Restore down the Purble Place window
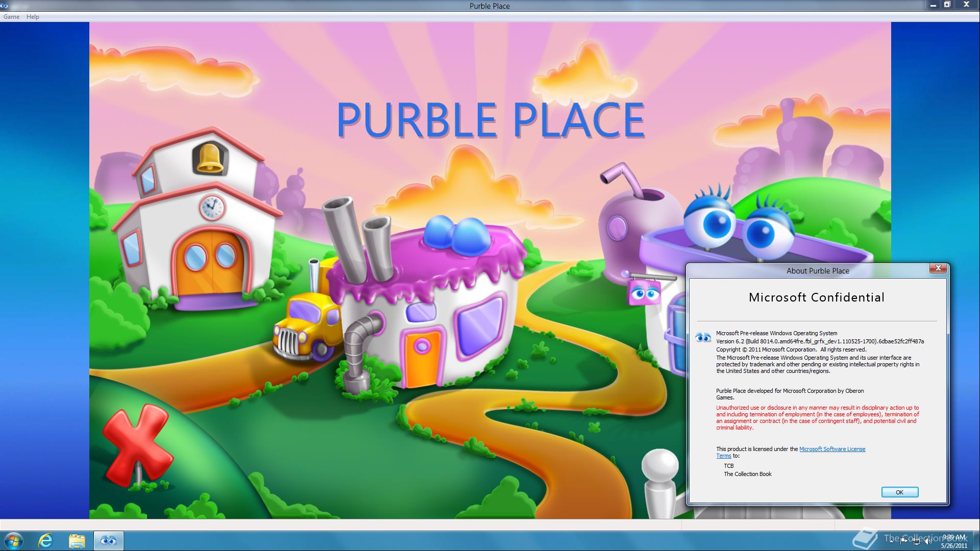The height and width of the screenshot is (551, 980). (947, 5)
